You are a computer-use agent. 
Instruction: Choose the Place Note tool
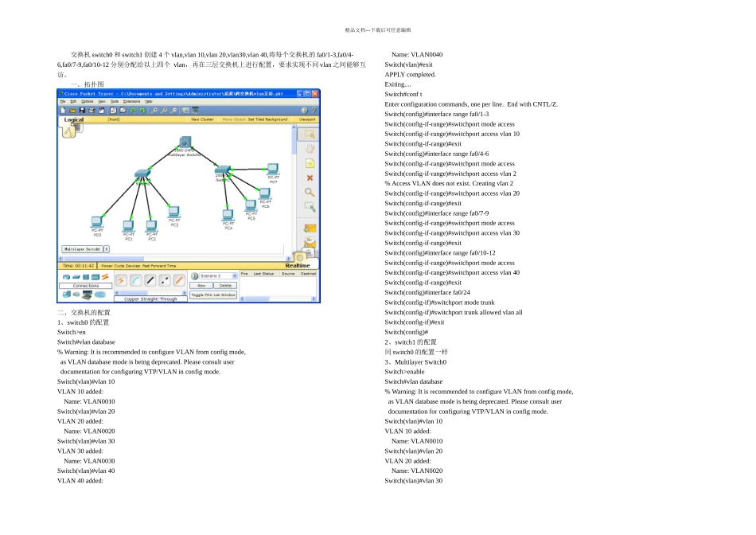(310, 163)
